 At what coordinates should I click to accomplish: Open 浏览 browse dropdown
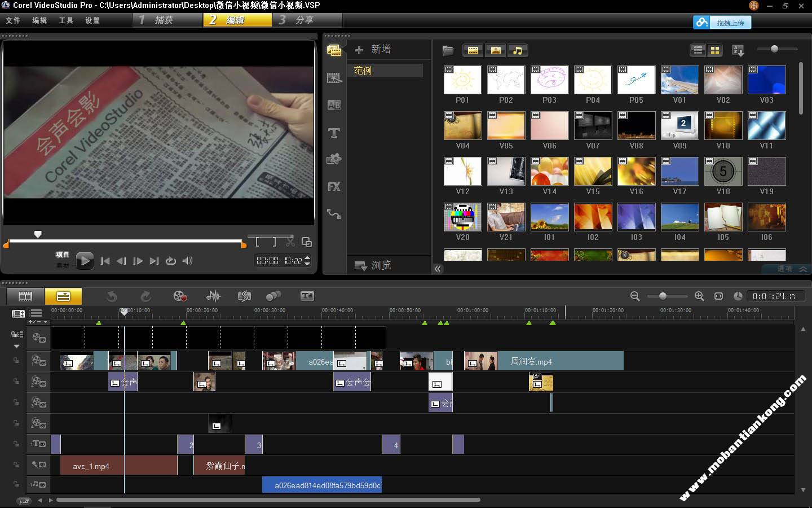[372, 265]
